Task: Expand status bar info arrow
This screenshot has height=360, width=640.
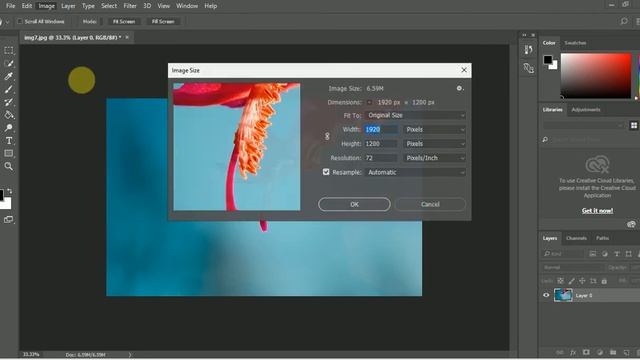Action: click(x=130, y=355)
